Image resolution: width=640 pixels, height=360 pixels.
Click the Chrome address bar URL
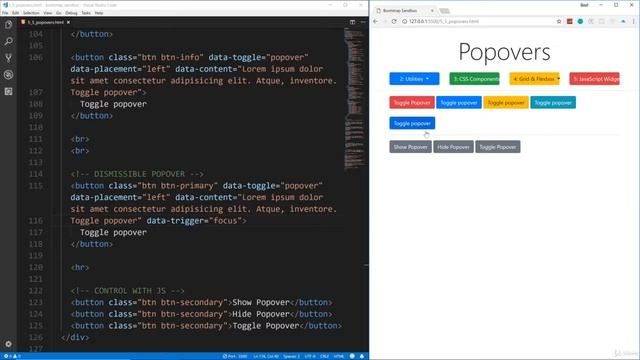(444, 21)
